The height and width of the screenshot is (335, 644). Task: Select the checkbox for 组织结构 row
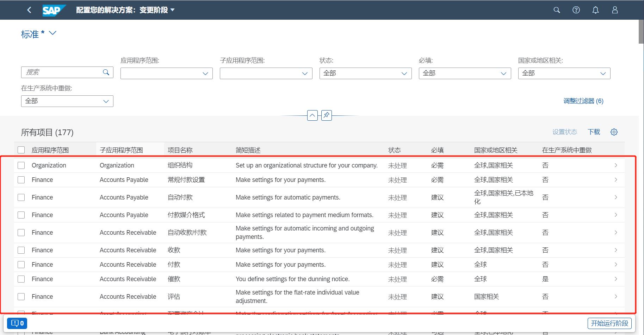[x=21, y=165]
